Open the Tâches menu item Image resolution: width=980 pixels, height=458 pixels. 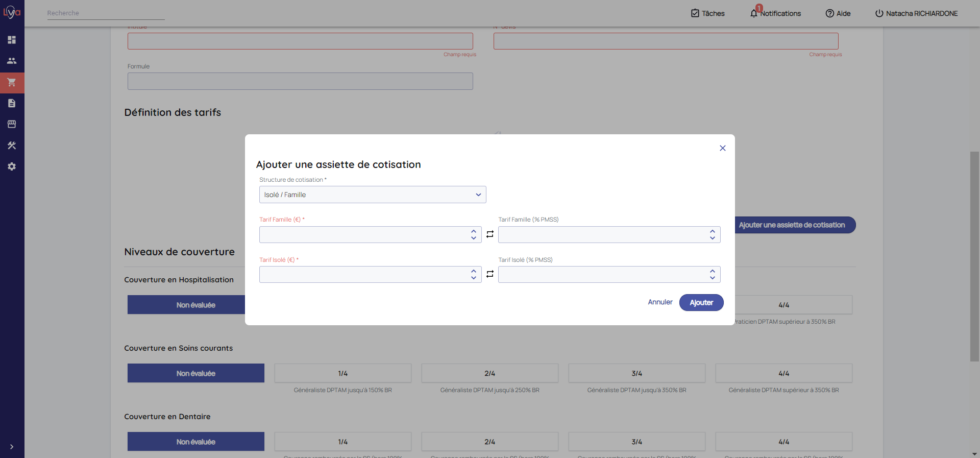(707, 13)
